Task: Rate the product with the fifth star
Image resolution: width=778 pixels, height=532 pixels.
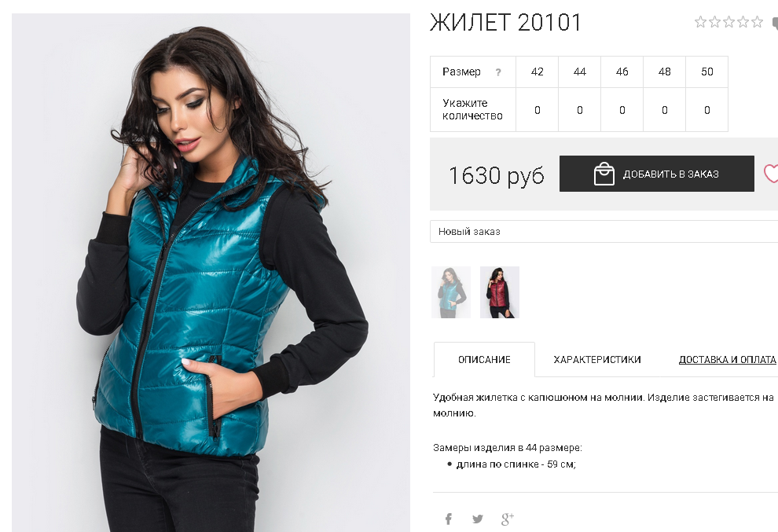Action: pos(757,22)
